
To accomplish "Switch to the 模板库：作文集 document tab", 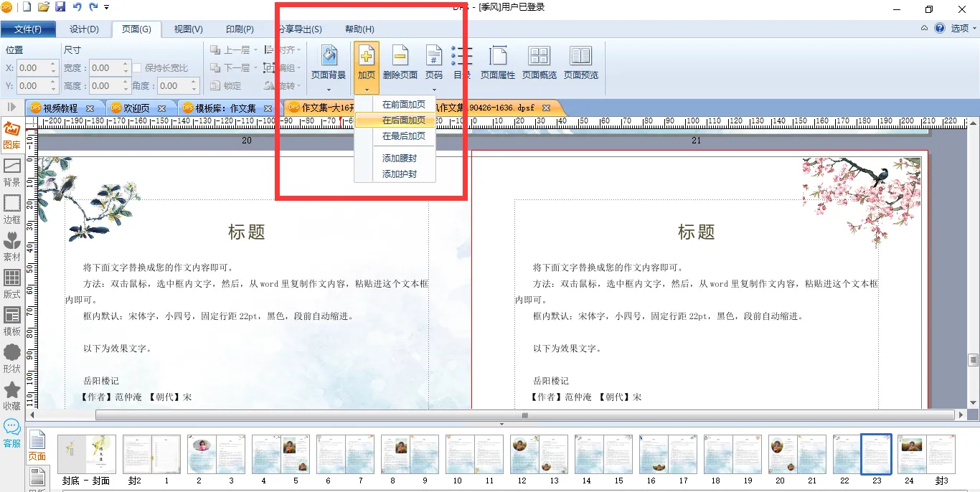I will click(227, 108).
